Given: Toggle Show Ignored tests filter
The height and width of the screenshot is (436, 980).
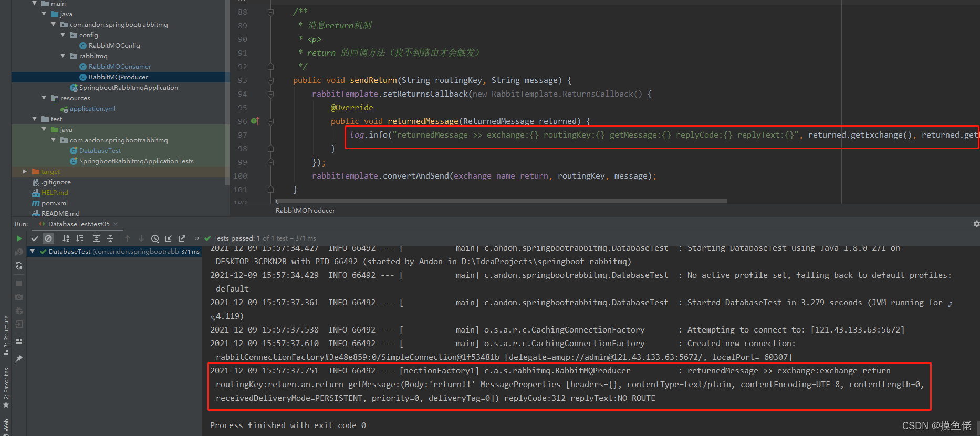Looking at the screenshot, I should point(48,238).
